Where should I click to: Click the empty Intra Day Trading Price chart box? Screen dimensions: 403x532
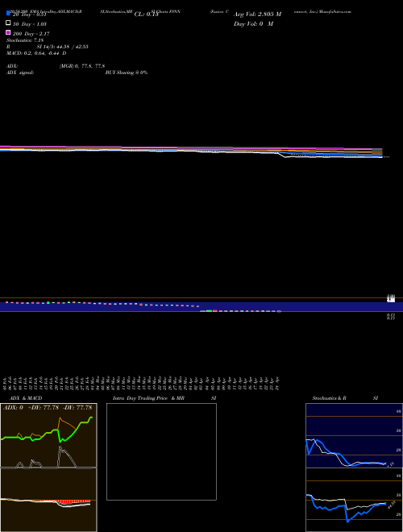coord(161,451)
